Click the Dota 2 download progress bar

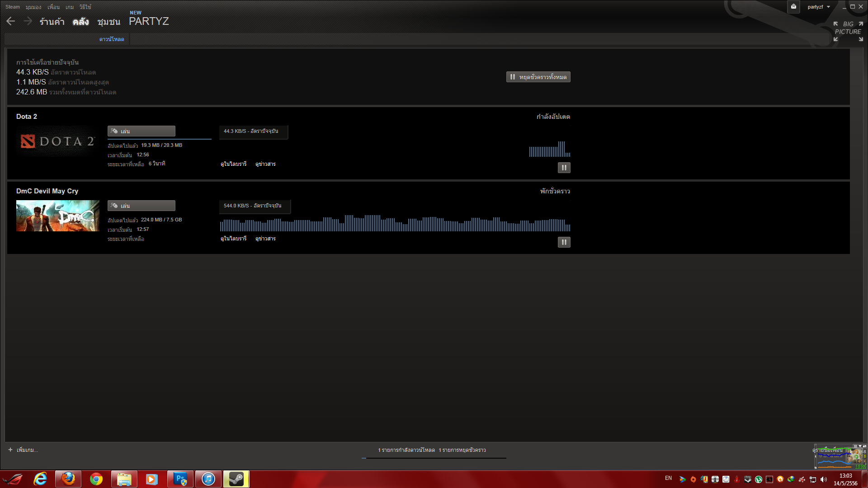tap(159, 139)
